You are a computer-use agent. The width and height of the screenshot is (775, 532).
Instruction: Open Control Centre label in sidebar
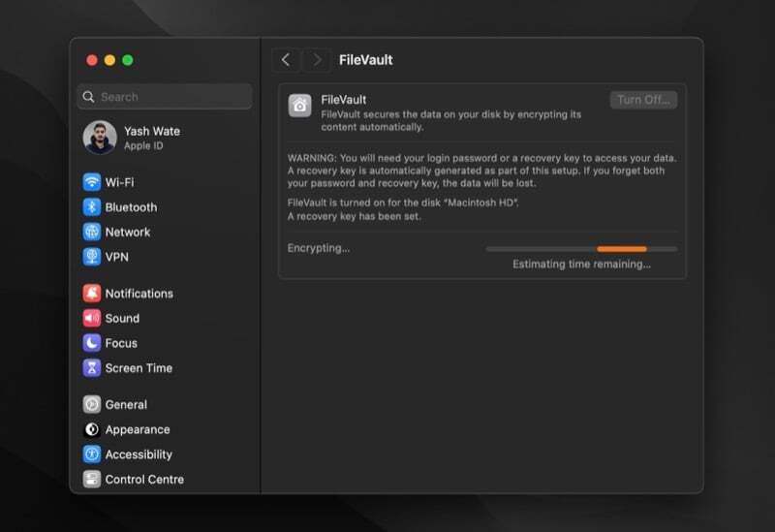pyautogui.click(x=144, y=479)
